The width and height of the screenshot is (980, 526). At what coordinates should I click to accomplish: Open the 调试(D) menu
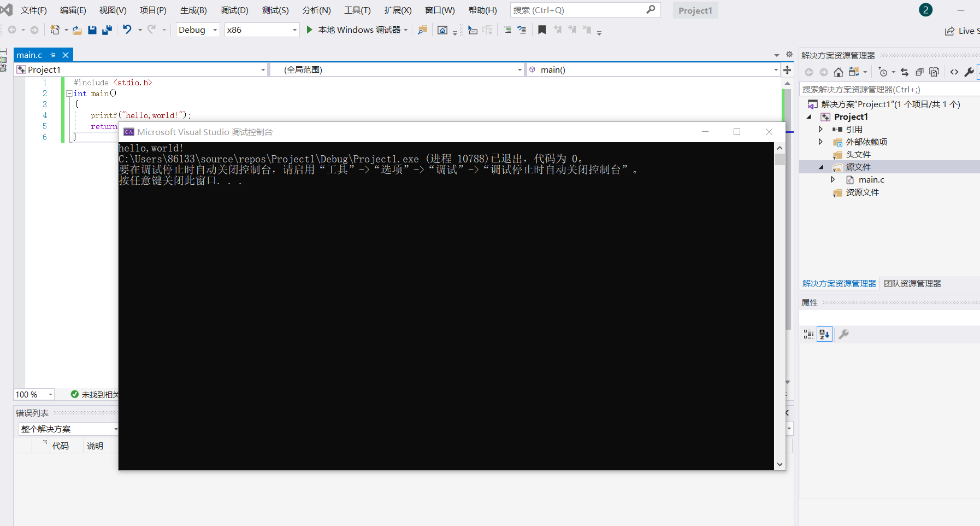tap(234, 10)
